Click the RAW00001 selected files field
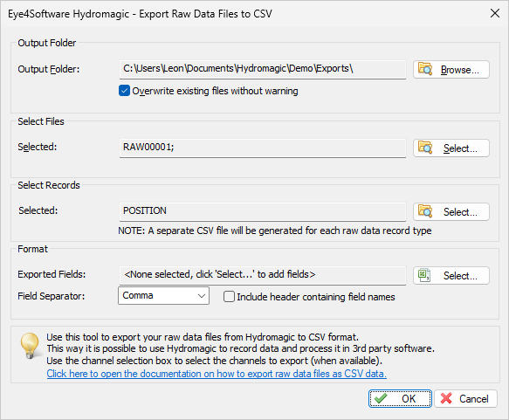The height and width of the screenshot is (420, 509). [263, 148]
